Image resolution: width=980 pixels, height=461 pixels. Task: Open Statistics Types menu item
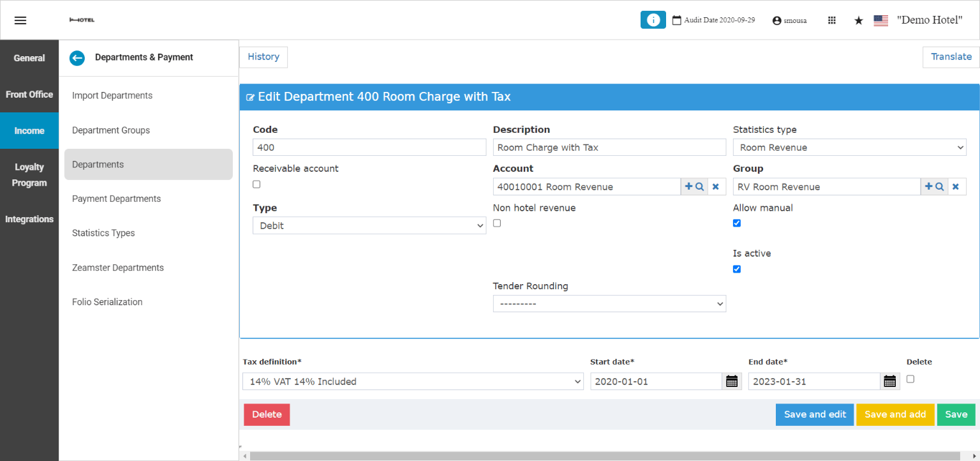[148, 233]
